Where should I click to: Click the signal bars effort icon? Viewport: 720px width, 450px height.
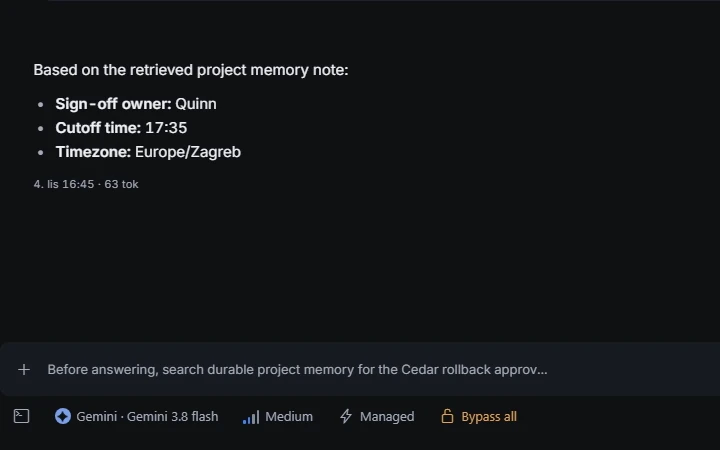click(x=251, y=417)
